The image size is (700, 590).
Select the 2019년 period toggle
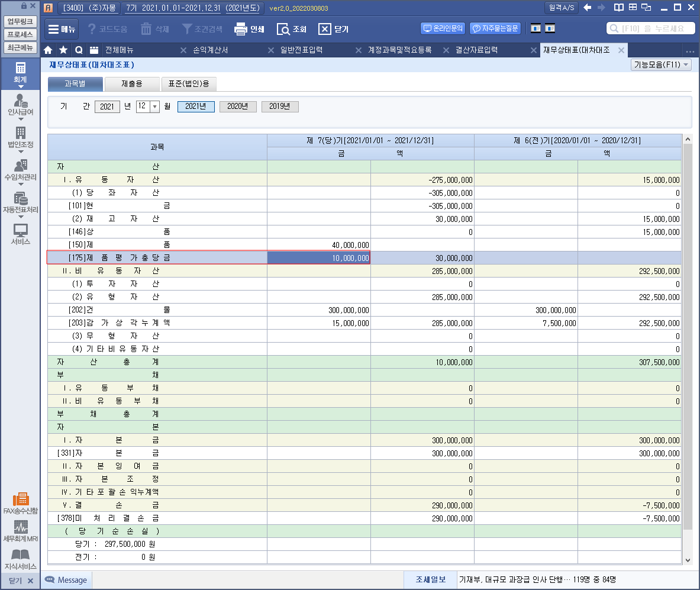280,107
